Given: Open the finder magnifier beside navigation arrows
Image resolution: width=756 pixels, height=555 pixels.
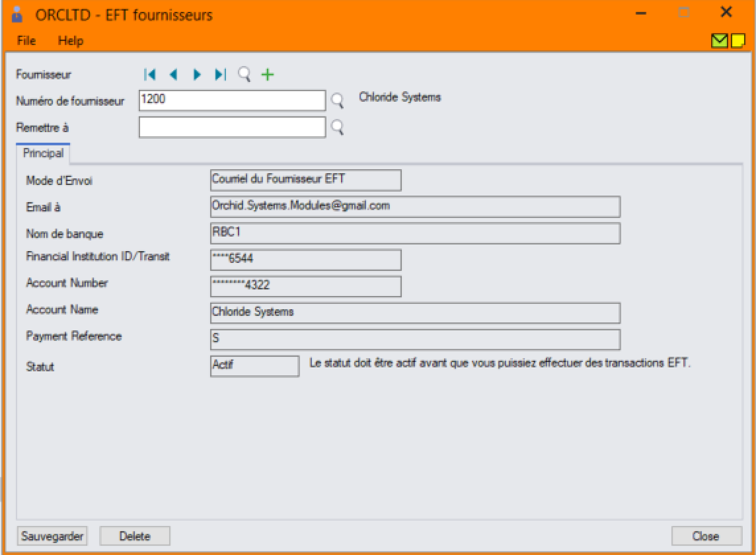Looking at the screenshot, I should pos(245,75).
